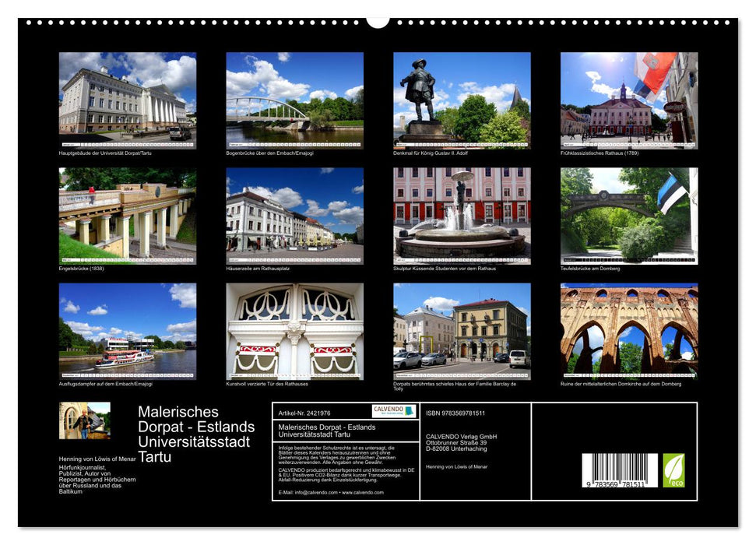Click the Frühklassizistisches Rathaus photo
The image size is (756, 545).
629,100
